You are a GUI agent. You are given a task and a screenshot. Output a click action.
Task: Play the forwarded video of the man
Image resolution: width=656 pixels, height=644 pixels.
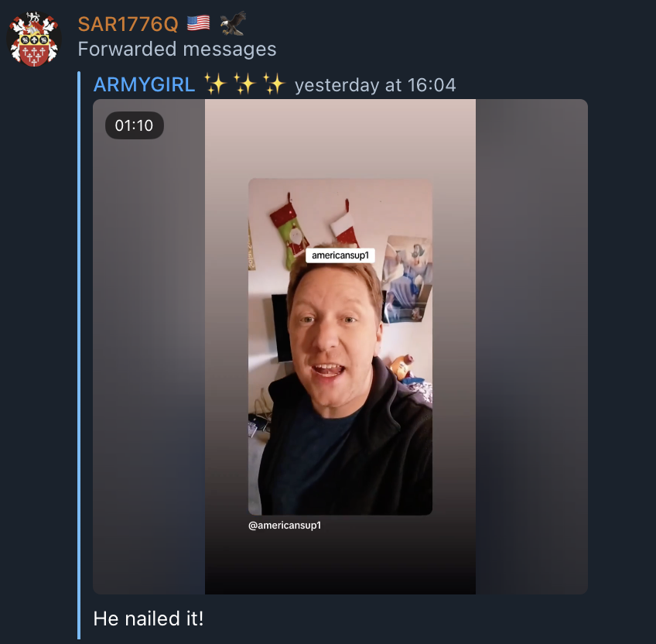point(340,346)
